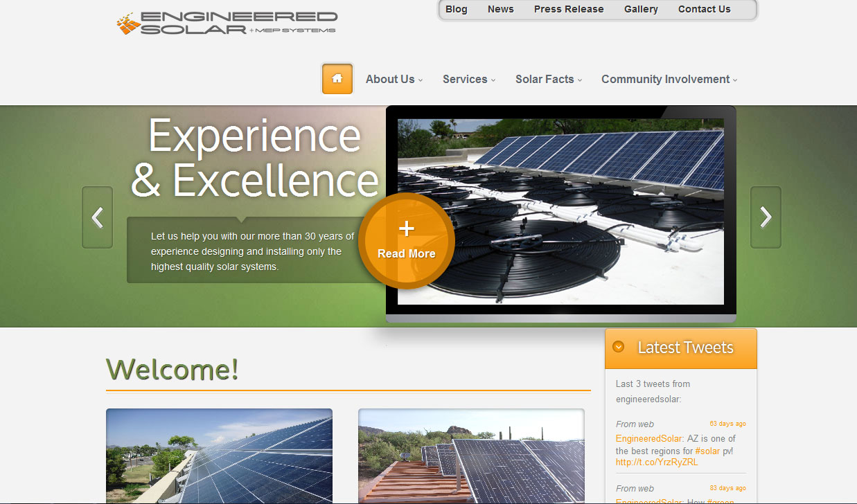Open the Blog page
Screen dimensions: 857x504
[x=457, y=10]
